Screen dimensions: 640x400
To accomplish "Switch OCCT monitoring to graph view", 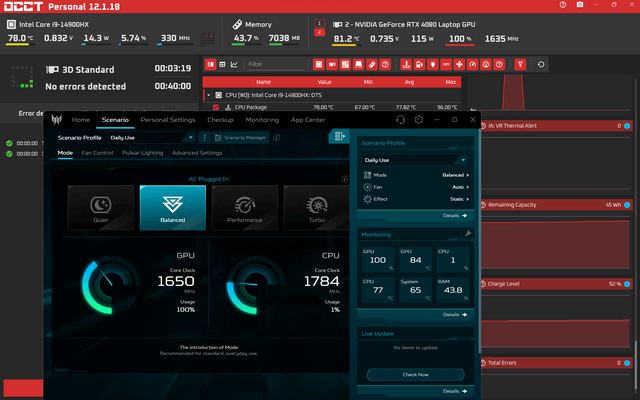I will [234, 64].
